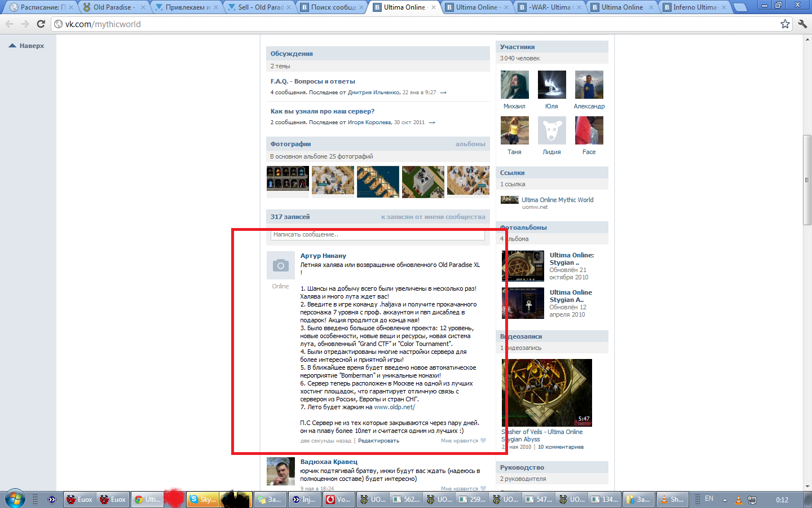Open member Лидия's dog placeholder avatar
The image size is (812, 508).
pos(552,130)
